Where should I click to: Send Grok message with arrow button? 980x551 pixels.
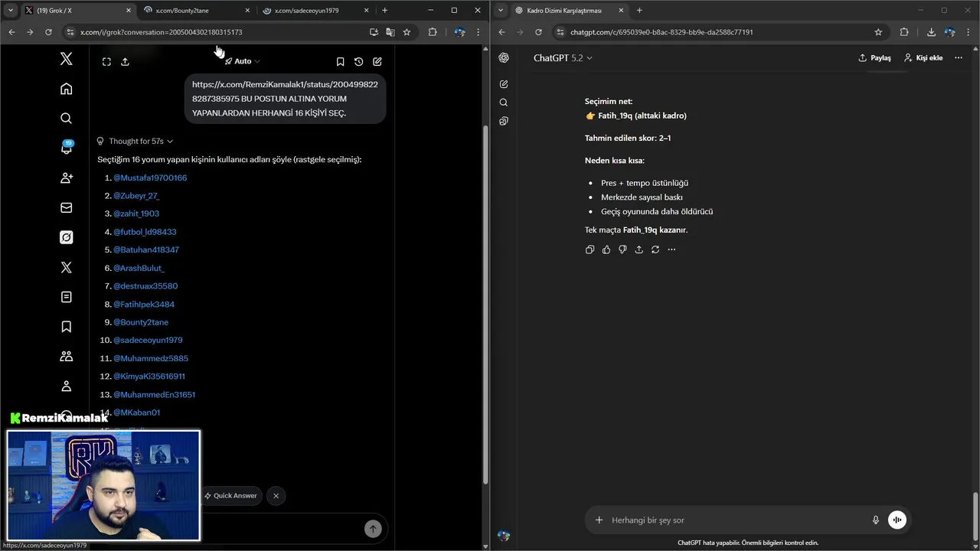(373, 529)
